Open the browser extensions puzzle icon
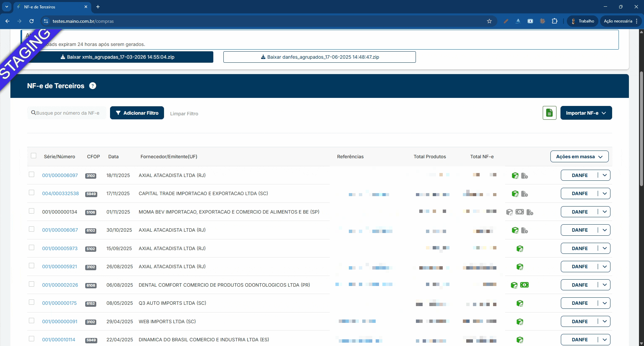The height and width of the screenshot is (346, 644). coord(555,21)
